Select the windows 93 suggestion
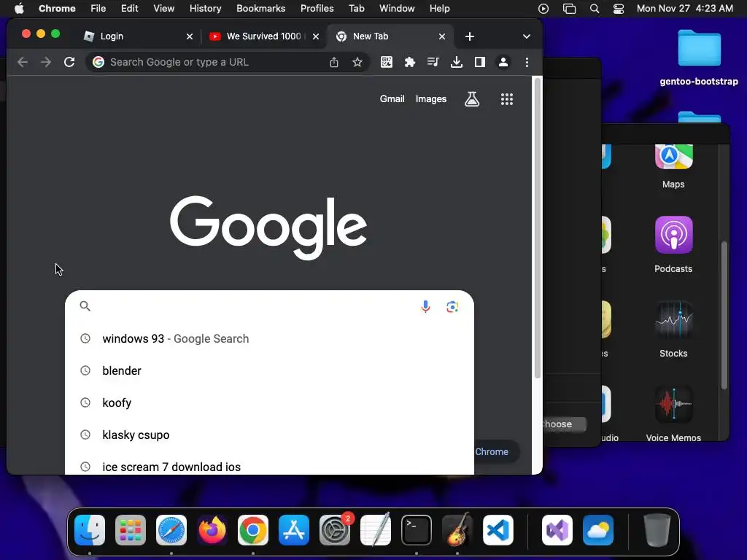Image resolution: width=747 pixels, height=560 pixels. (x=269, y=338)
